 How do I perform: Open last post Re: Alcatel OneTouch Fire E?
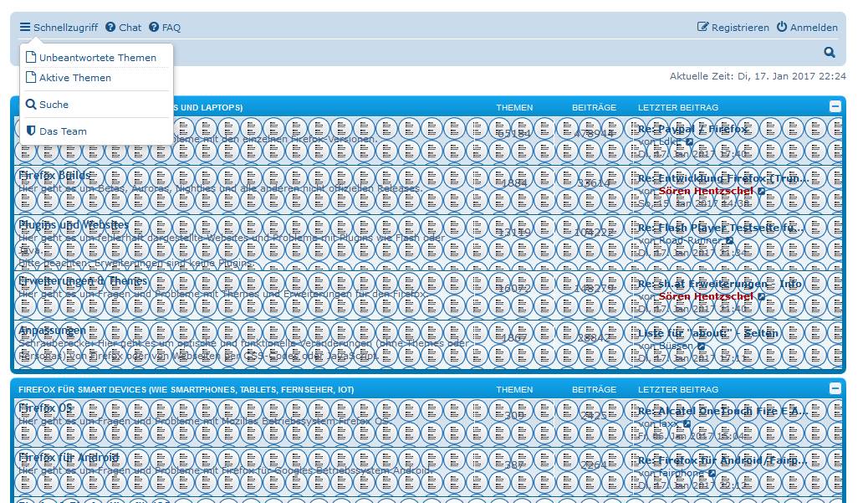(722, 411)
